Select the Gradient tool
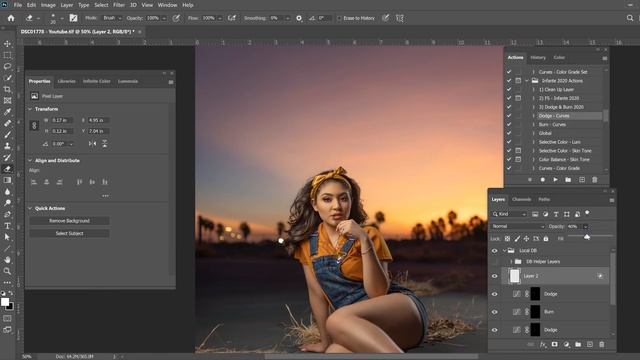640x360 pixels. point(7,180)
